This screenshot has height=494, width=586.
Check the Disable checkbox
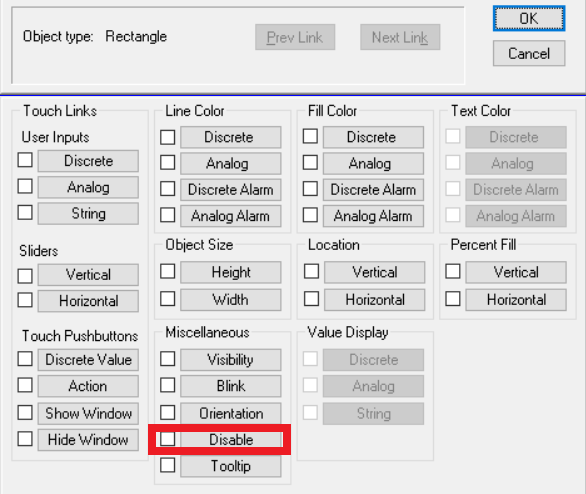click(167, 439)
